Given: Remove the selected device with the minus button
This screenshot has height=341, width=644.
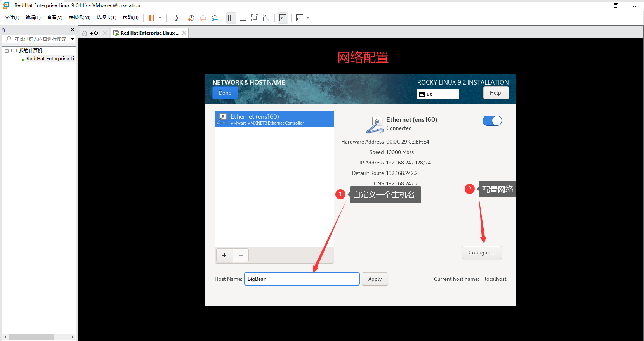Looking at the screenshot, I should 241,255.
